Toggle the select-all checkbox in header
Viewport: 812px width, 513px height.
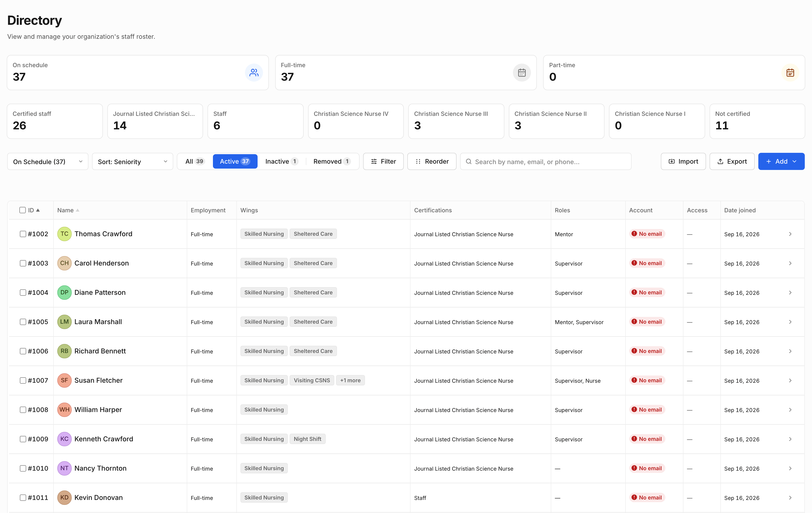(23, 210)
